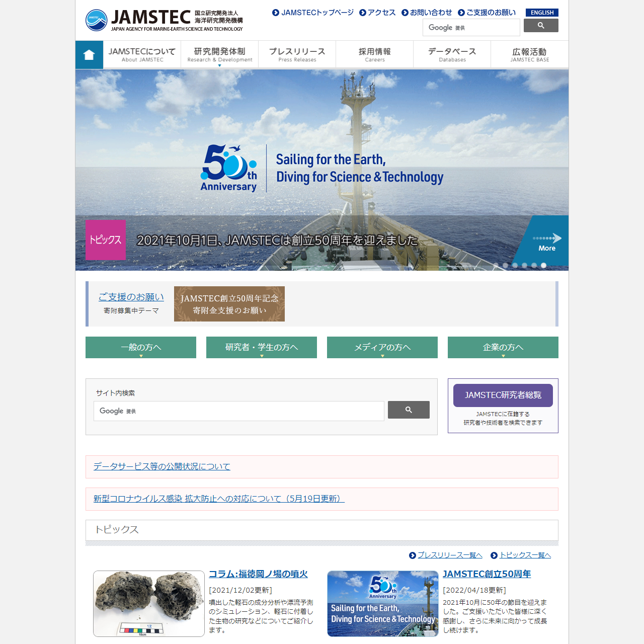Open the JAMSTECについて menu
This screenshot has height=644, width=644.
point(142,54)
